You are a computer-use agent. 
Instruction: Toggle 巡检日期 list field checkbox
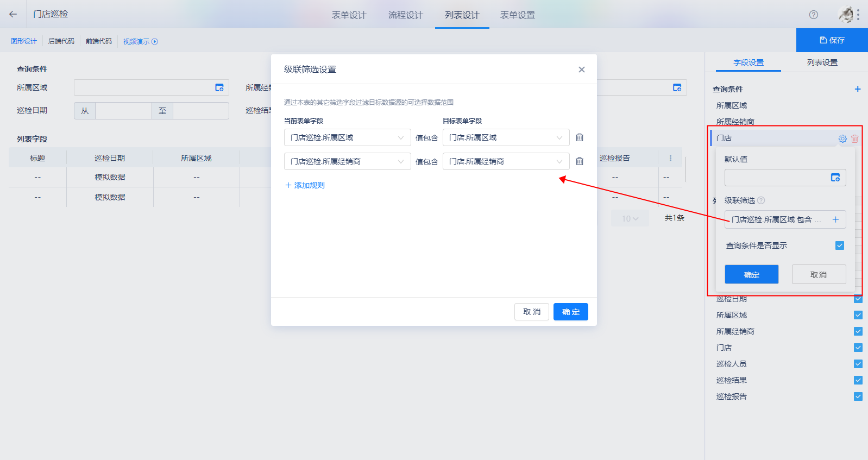858,299
